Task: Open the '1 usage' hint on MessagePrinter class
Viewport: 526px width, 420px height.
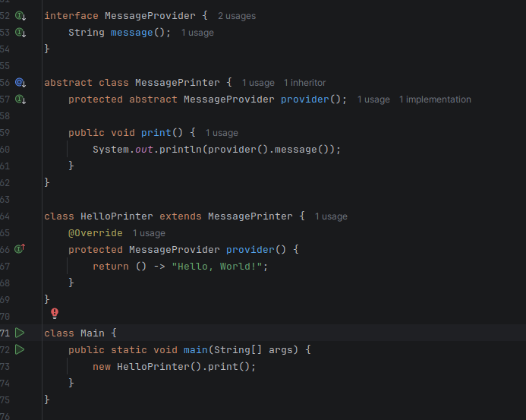Action: 258,83
